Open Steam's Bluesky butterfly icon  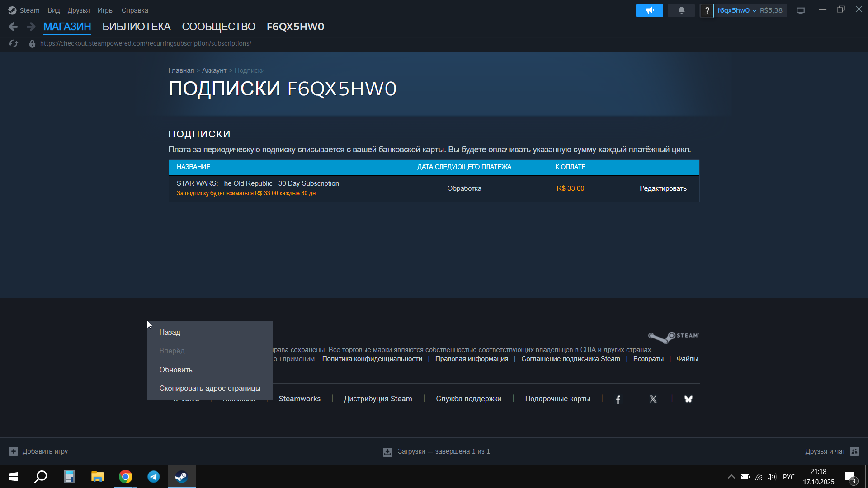(x=689, y=399)
